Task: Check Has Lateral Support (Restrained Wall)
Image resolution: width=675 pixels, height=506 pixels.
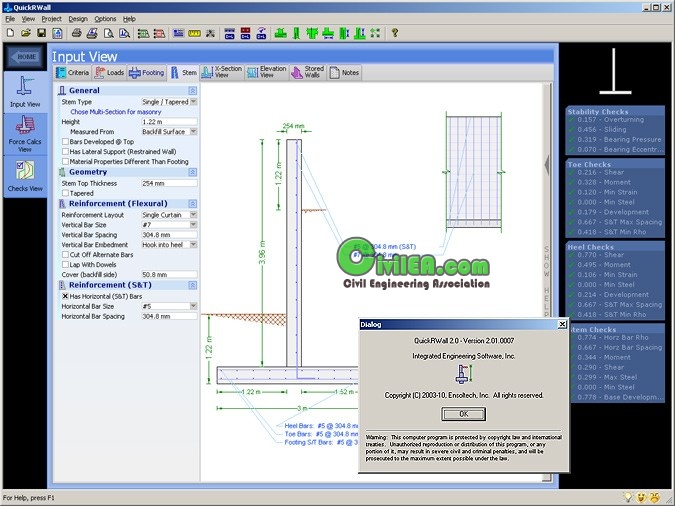Action: tap(65, 152)
